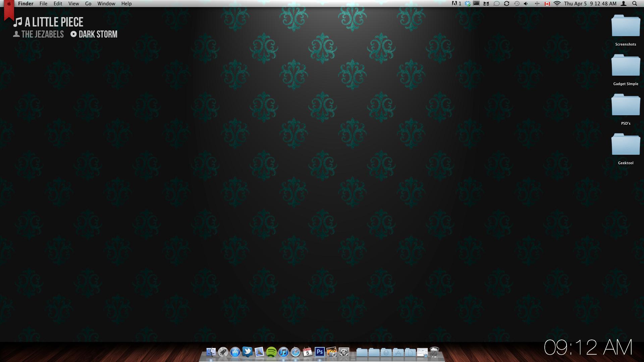
Task: Open the Twitter app in dock
Action: pos(247,352)
